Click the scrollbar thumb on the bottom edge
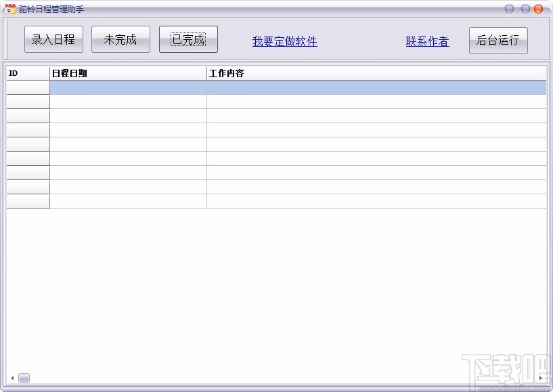Image resolution: width=553 pixels, height=392 pixels. point(24,378)
